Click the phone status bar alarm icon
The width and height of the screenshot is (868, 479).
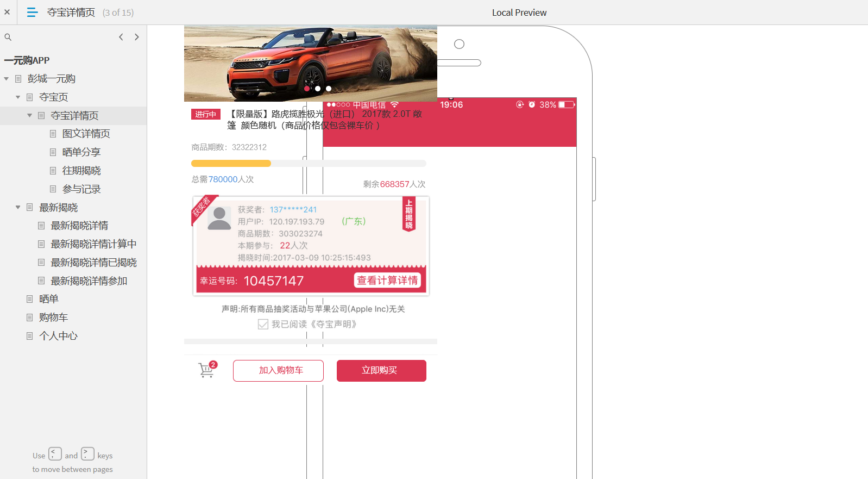pyautogui.click(x=532, y=104)
